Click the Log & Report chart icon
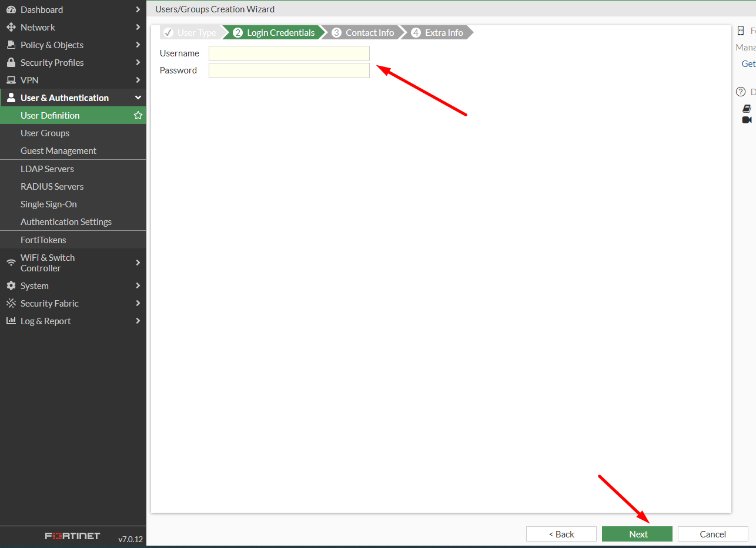Viewport: 756px width, 548px height. [11, 321]
